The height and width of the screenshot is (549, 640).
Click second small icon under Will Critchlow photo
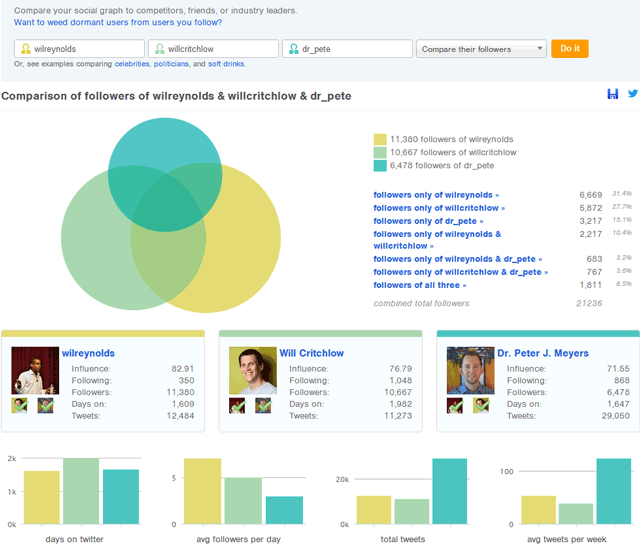pos(263,405)
